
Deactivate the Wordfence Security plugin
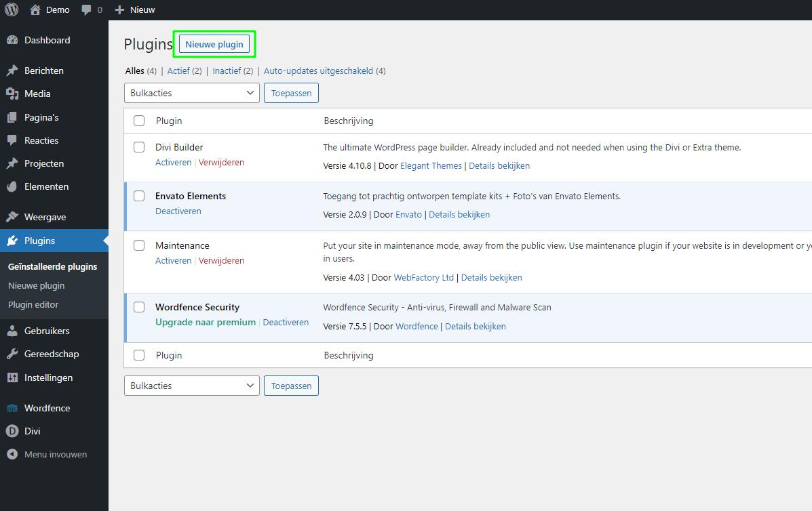[x=286, y=322]
